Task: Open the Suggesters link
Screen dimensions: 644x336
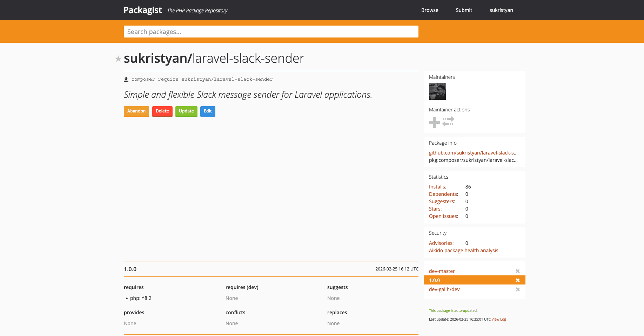Action: coord(442,201)
